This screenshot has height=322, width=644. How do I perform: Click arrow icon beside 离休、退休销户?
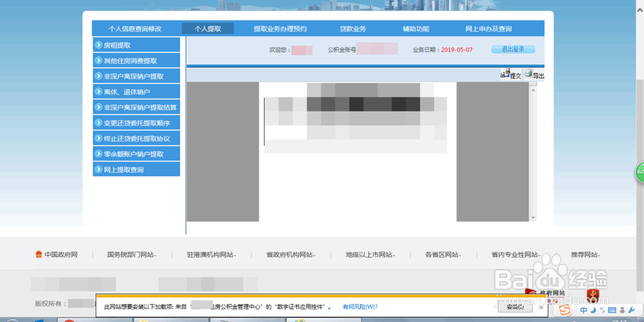tap(98, 91)
